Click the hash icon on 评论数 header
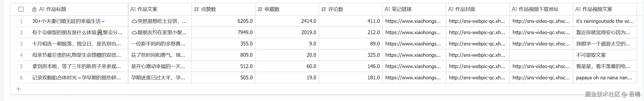Viewport: 644px width, 101px height. 324,9
